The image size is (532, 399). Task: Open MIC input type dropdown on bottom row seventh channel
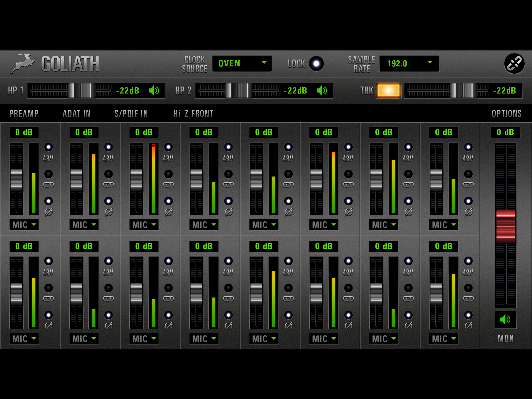tap(384, 339)
